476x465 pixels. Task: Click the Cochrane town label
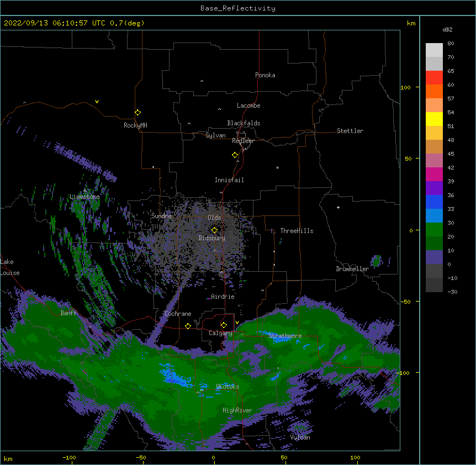coord(178,314)
